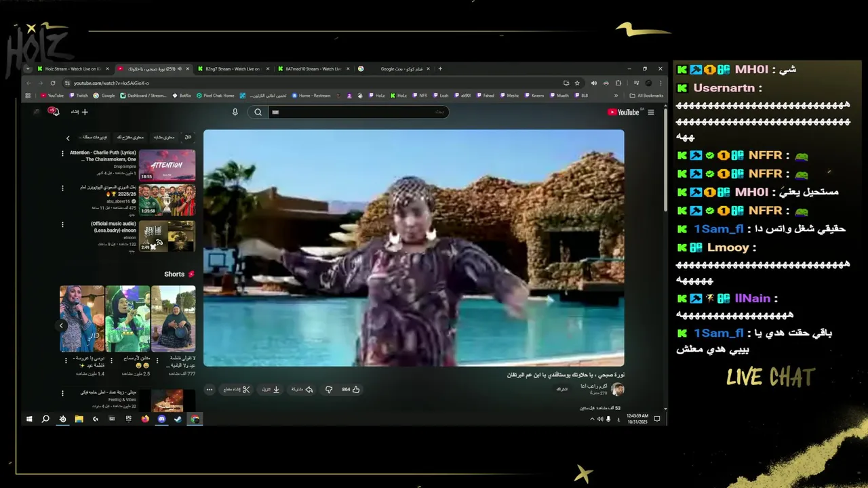This screenshot has width=868, height=488.
Task: Open the Short with woman holding a drum
Action: [x=174, y=319]
